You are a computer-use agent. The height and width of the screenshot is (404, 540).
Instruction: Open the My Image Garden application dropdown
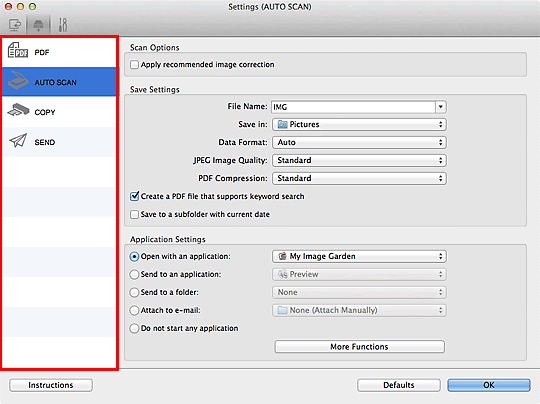359,256
